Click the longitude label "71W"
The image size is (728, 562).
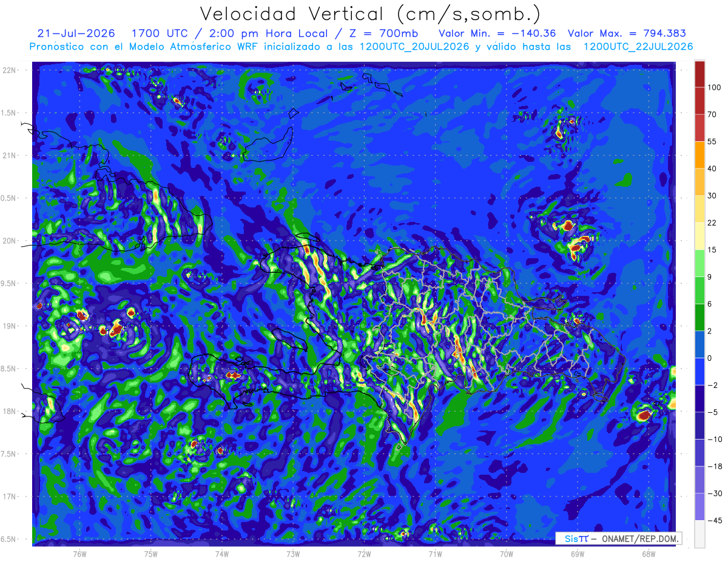coord(435,554)
